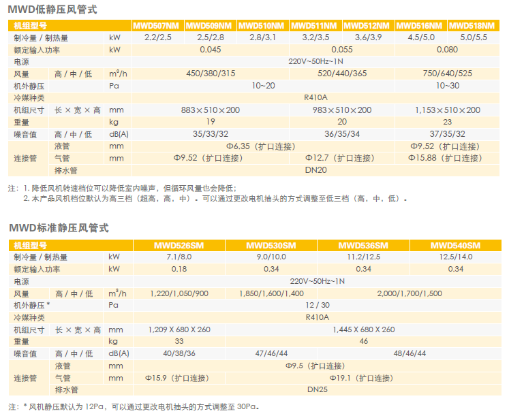Click the DN25 drain pipe value
Screen dimensions: 509x420
(x=315, y=390)
